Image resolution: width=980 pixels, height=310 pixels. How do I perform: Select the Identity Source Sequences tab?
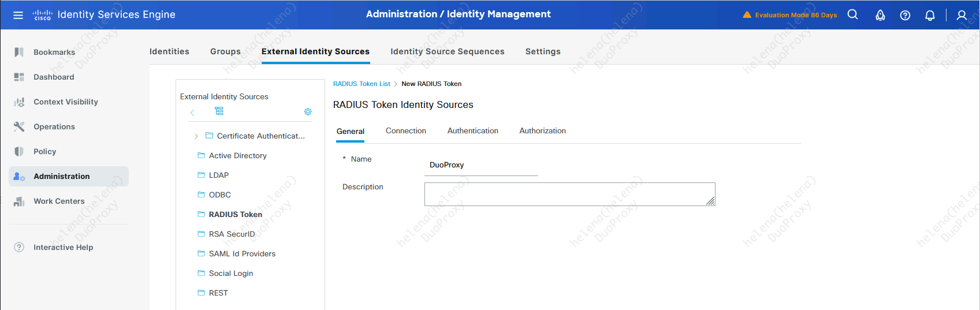pyautogui.click(x=447, y=51)
